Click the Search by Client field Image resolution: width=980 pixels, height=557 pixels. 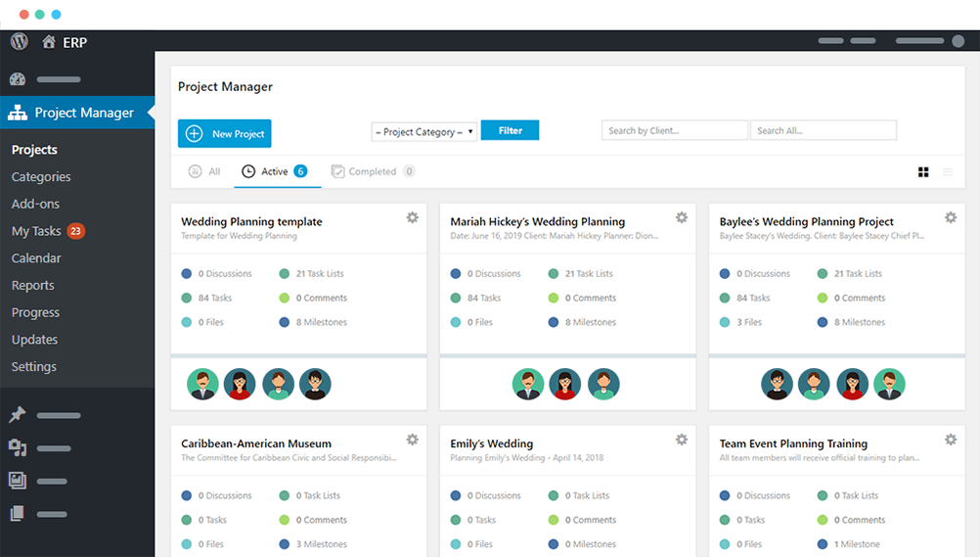[675, 130]
